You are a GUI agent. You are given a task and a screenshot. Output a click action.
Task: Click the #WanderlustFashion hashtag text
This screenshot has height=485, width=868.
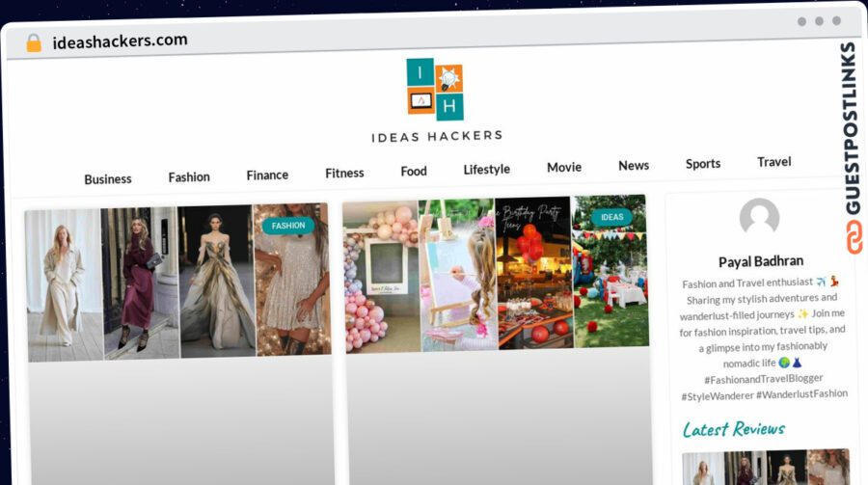pos(801,393)
